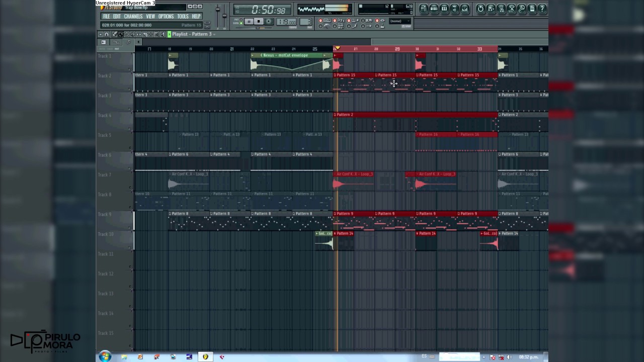The image size is (644, 362).
Task: Click the render/export disk icon
Action: [502, 9]
